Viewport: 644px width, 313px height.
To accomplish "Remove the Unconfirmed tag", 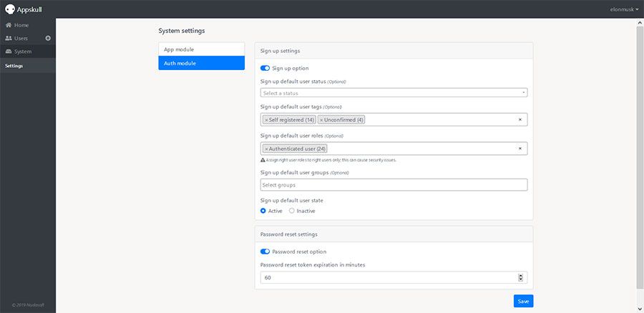I will coord(321,120).
